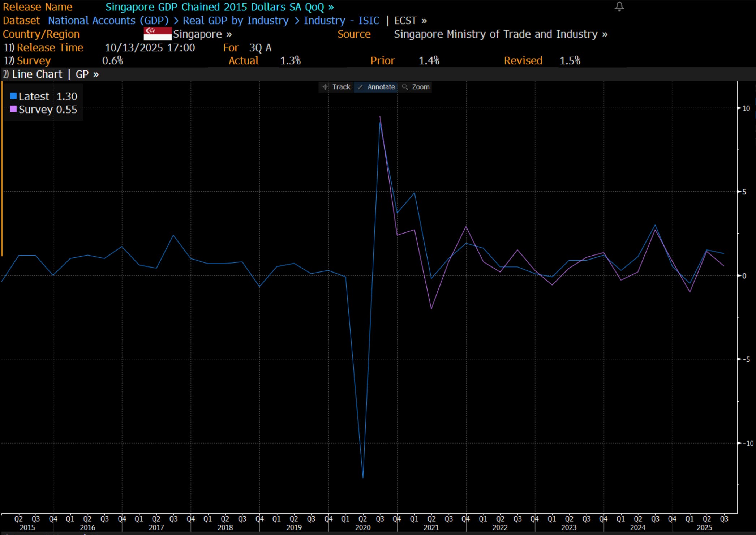This screenshot has width=756, height=535.
Task: Toggle the Survey series in legend
Action: (35, 110)
